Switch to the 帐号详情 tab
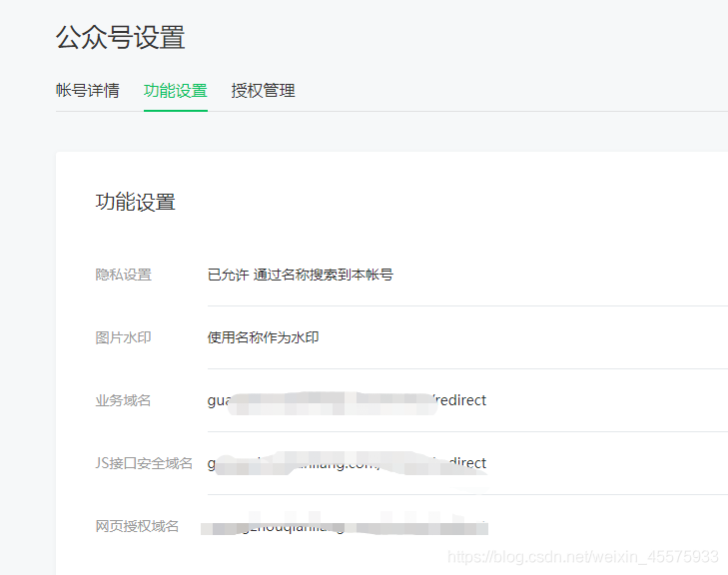Image resolution: width=728 pixels, height=575 pixels. pos(87,91)
